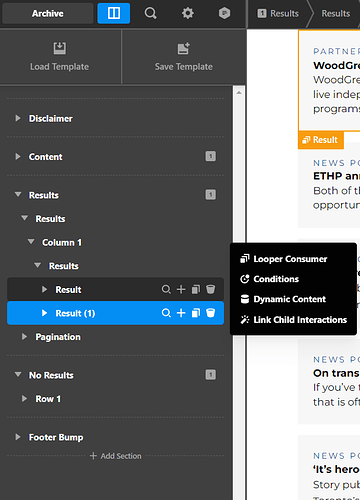The height and width of the screenshot is (500, 360).
Task: Delete the Result element with trash icon
Action: (210, 289)
